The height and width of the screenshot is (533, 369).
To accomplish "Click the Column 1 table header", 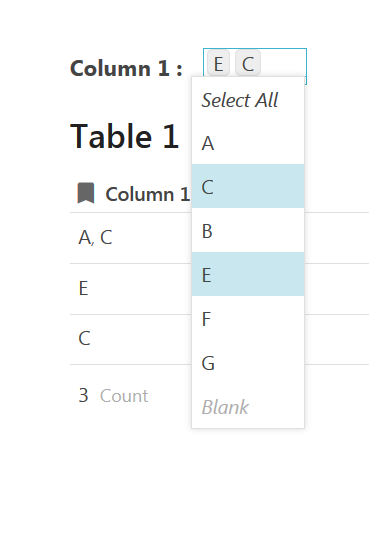I will pos(147,194).
